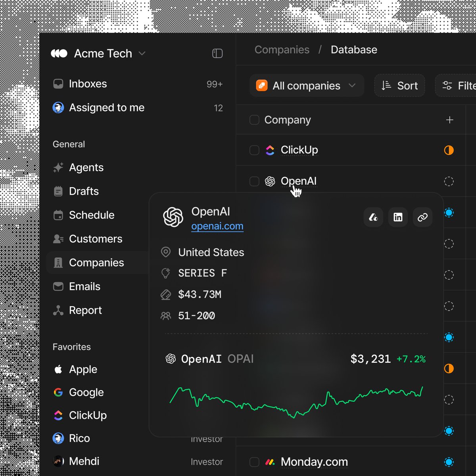Click the $3,231 stock price
The image size is (476, 476).
click(x=370, y=359)
